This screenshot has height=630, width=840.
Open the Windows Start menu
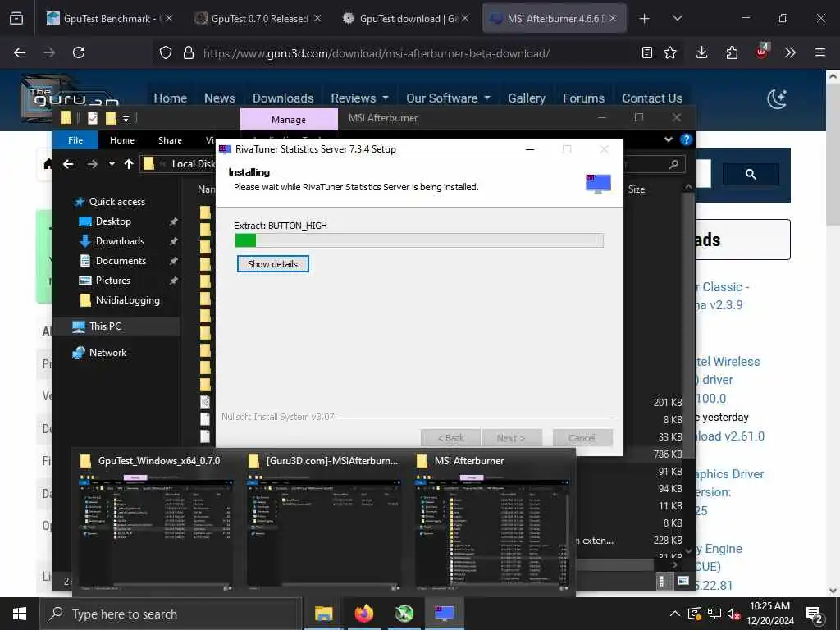20,614
